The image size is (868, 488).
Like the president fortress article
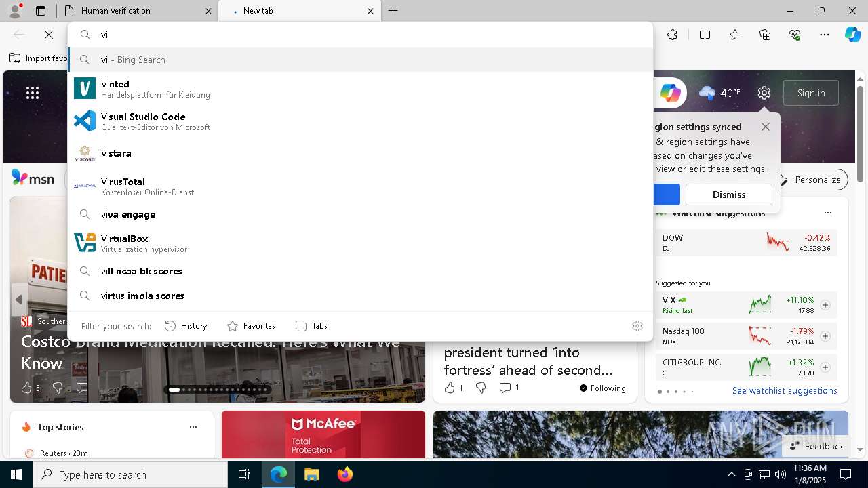[453, 388]
